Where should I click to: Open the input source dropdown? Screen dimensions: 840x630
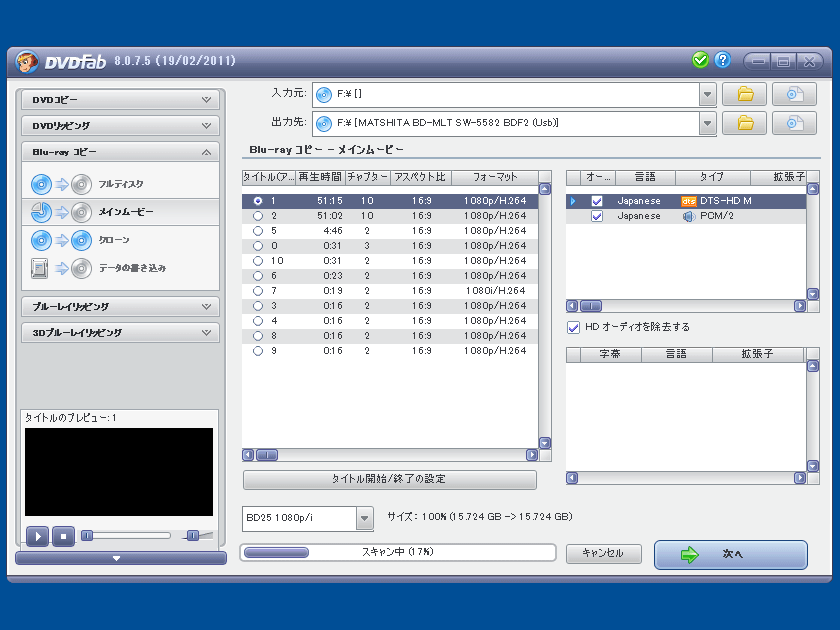707,95
